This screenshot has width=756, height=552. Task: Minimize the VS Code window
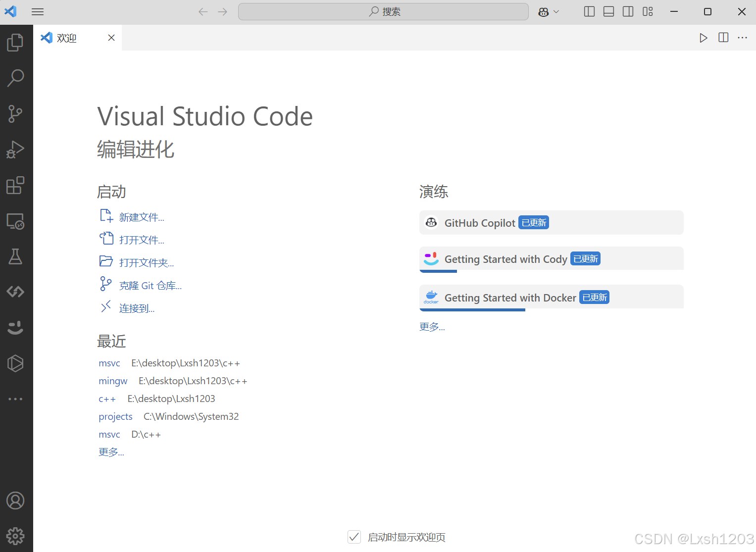674,12
